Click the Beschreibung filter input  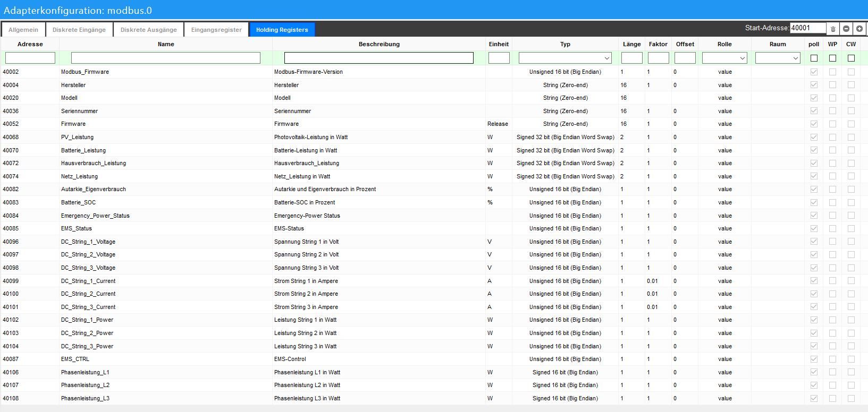tap(379, 58)
